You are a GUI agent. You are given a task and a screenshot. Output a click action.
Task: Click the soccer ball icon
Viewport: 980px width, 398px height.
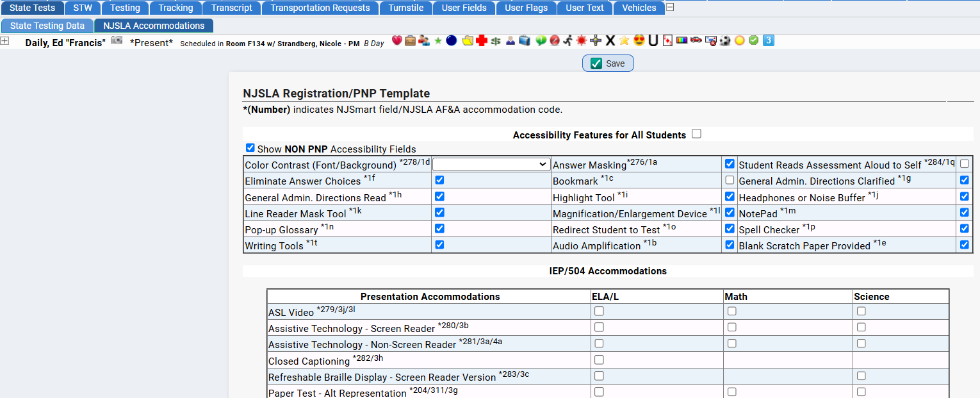[725, 40]
